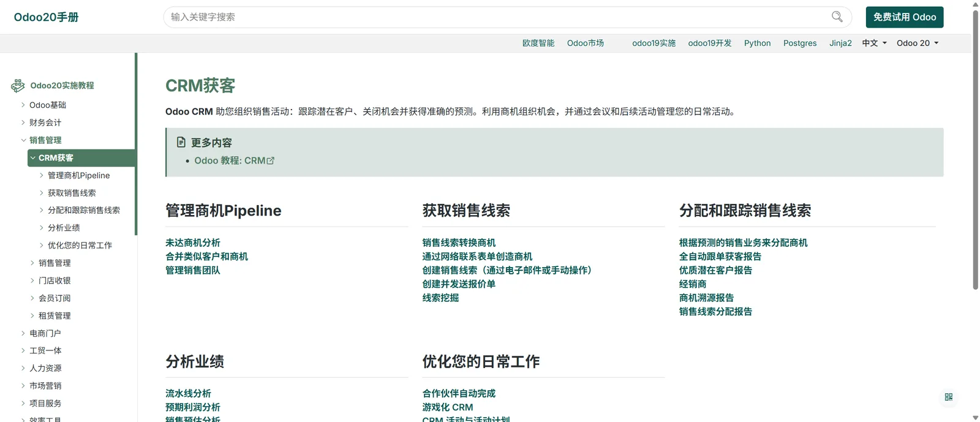Select 市场营销 in the sidebar tree
The width and height of the screenshot is (980, 422).
[45, 386]
